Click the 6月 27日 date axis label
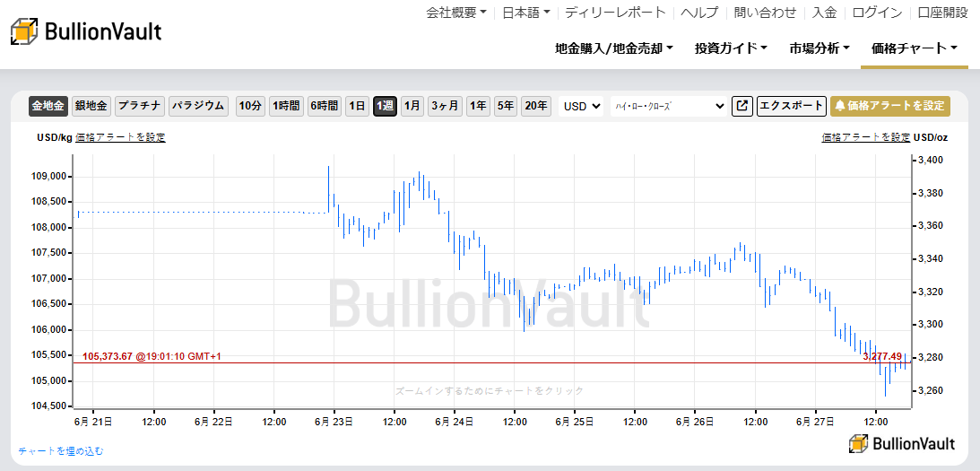The width and height of the screenshot is (980, 471). pyautogui.click(x=815, y=423)
